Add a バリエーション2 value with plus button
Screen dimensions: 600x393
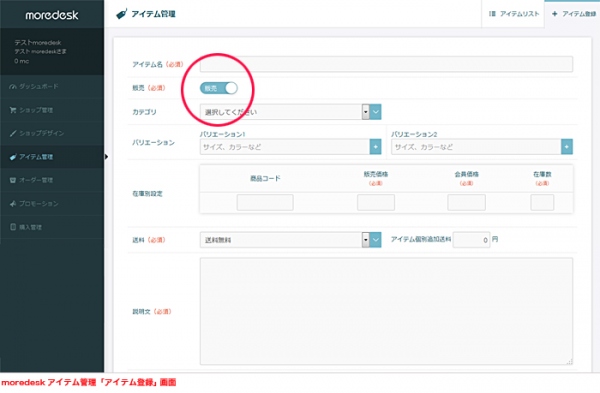coord(567,147)
